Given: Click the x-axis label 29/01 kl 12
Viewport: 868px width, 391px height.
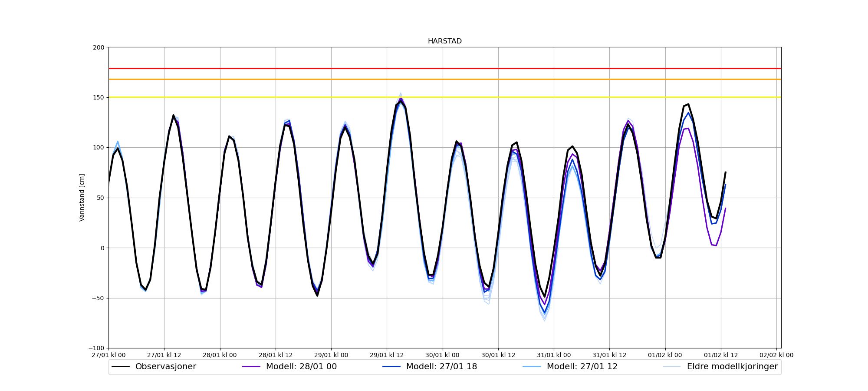Looking at the screenshot, I should click(387, 355).
